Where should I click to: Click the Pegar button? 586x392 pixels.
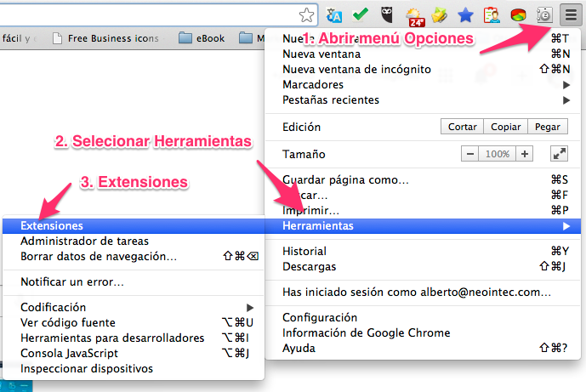(548, 127)
